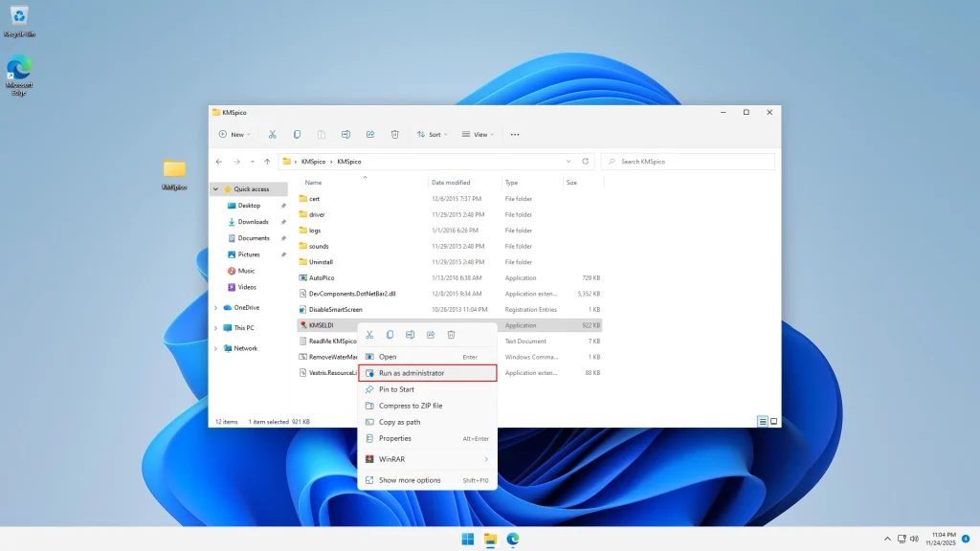The image size is (980, 551).
Task: Click the Copy icon in the context menu
Action: coord(390,335)
